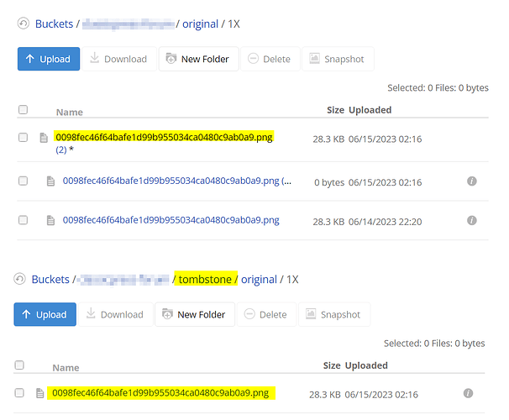
Task: Click Name column header in tombstone list
Action: point(66,368)
